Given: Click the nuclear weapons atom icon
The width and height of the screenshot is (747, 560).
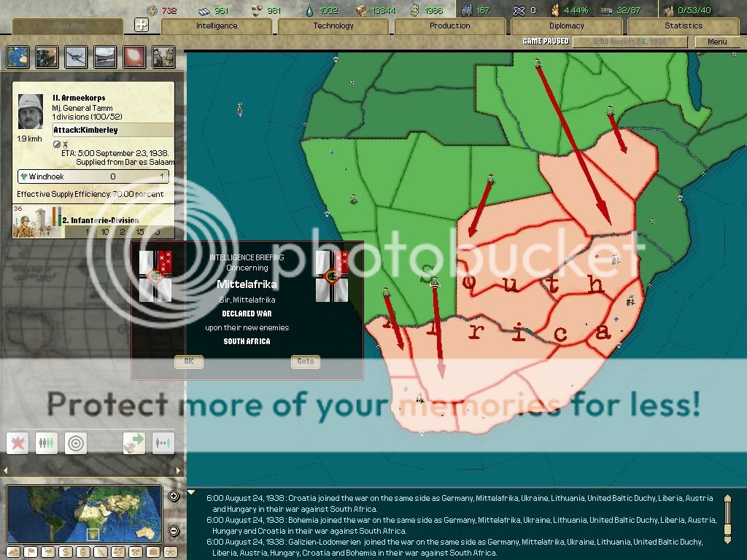Looking at the screenshot, I should click(x=519, y=10).
